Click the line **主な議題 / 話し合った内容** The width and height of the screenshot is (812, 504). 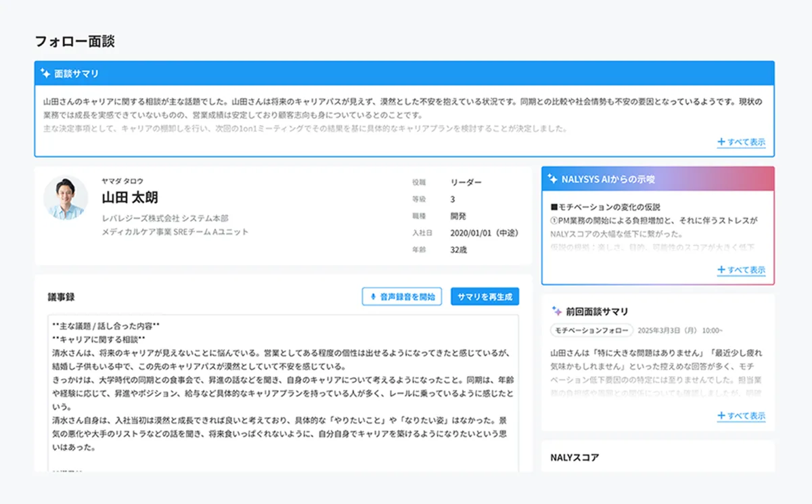coord(106,325)
